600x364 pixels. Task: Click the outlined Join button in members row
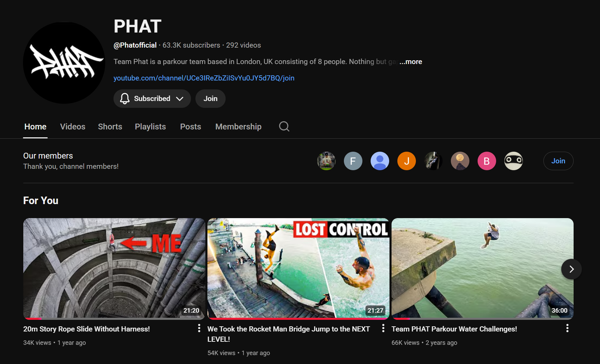(558, 161)
